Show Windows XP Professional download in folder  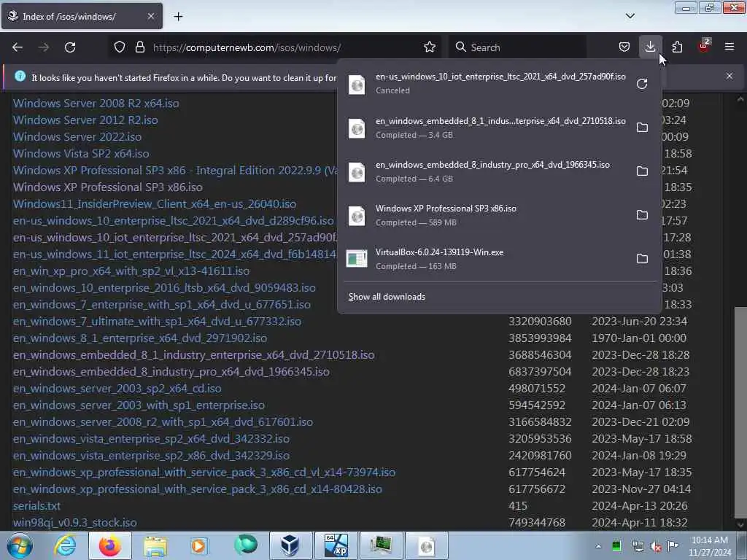click(642, 215)
